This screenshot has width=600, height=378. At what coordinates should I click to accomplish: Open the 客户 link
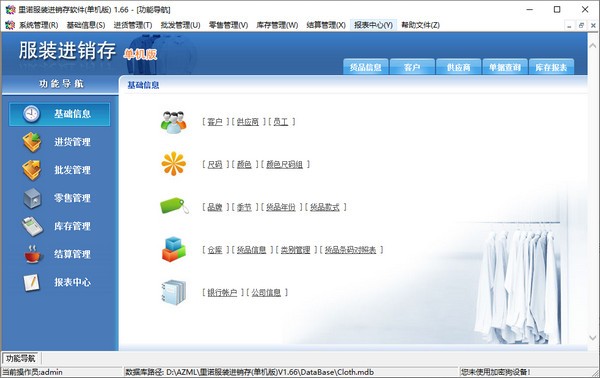(x=215, y=122)
